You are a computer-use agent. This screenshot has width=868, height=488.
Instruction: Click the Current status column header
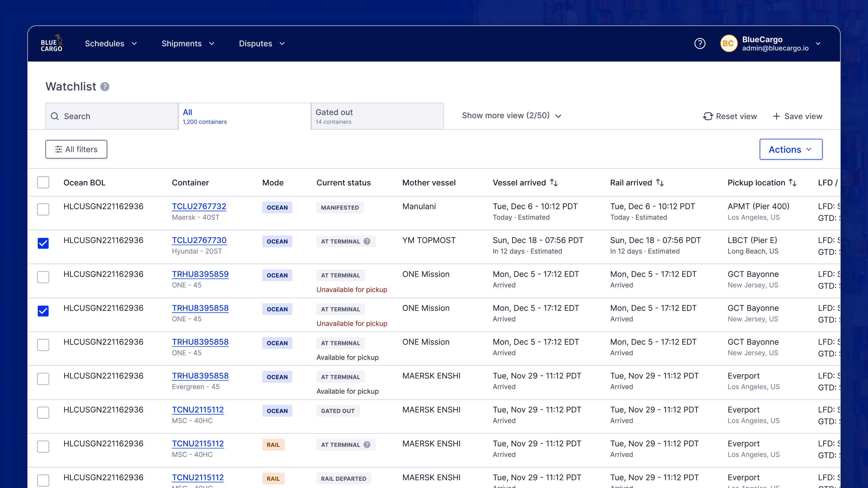click(343, 183)
